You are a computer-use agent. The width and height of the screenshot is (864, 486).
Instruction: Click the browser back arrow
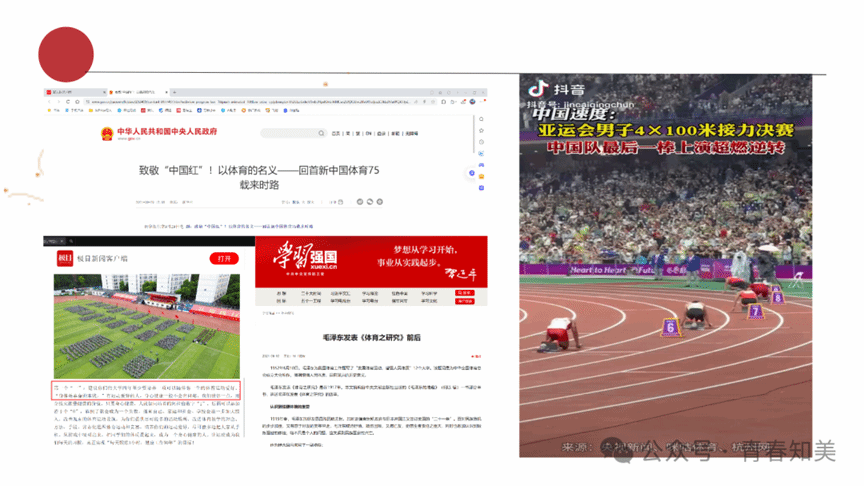tap(50, 102)
